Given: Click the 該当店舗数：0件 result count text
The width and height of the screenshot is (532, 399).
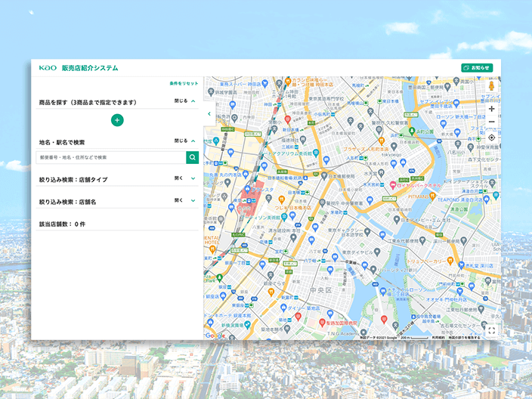Looking at the screenshot, I should [62, 224].
